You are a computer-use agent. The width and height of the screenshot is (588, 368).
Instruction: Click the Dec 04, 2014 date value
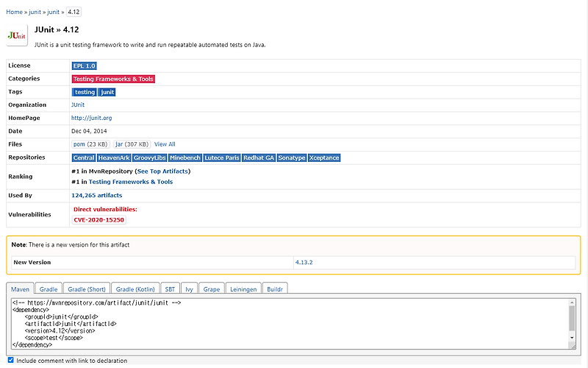pos(89,131)
